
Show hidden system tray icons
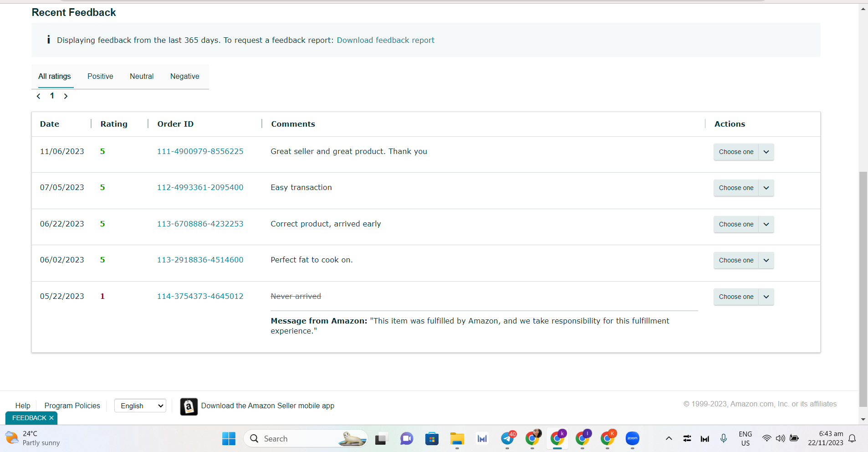(x=669, y=438)
